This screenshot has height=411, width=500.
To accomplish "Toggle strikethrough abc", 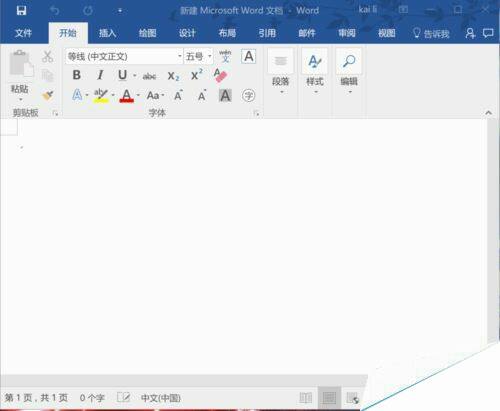I will point(149,76).
